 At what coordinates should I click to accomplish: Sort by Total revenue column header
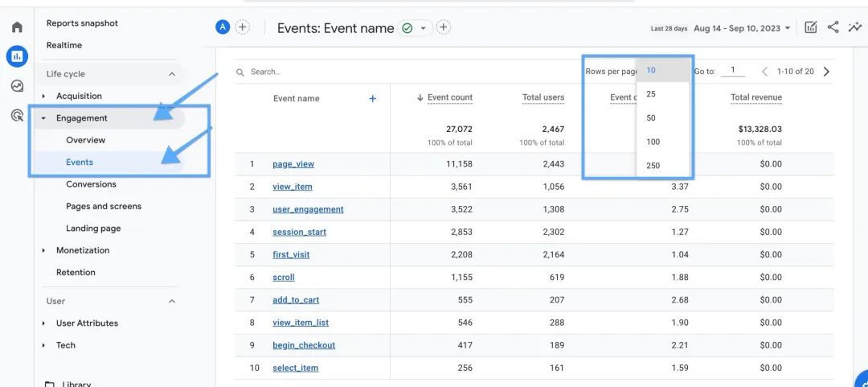(756, 97)
